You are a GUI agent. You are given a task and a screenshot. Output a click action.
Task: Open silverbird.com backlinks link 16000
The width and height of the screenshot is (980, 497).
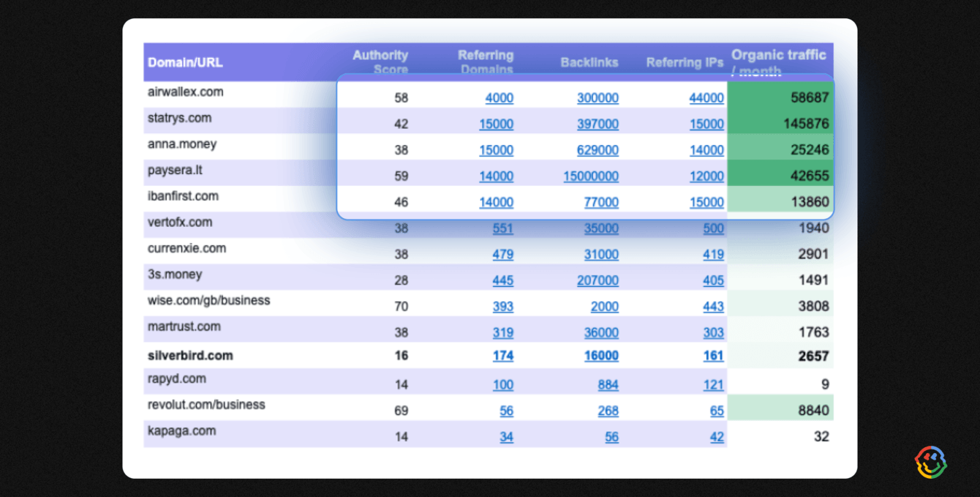601,356
